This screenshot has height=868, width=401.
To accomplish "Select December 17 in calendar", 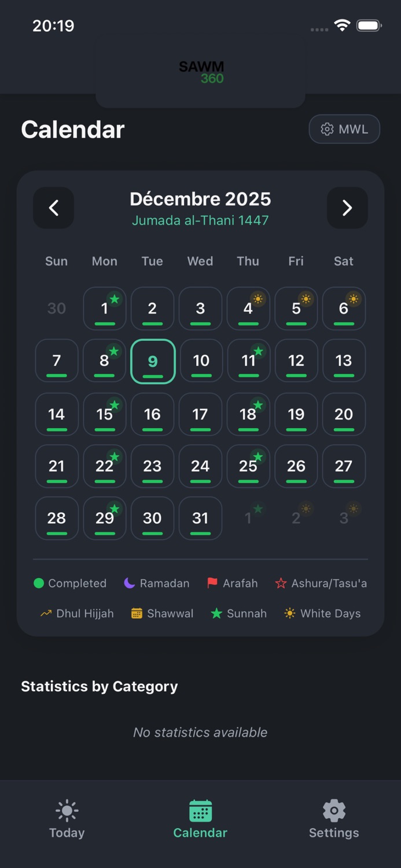I will (200, 414).
